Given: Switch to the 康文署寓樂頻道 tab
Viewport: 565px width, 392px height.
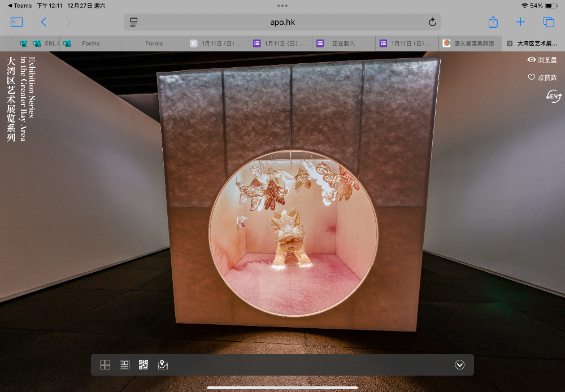Looking at the screenshot, I should (470, 43).
